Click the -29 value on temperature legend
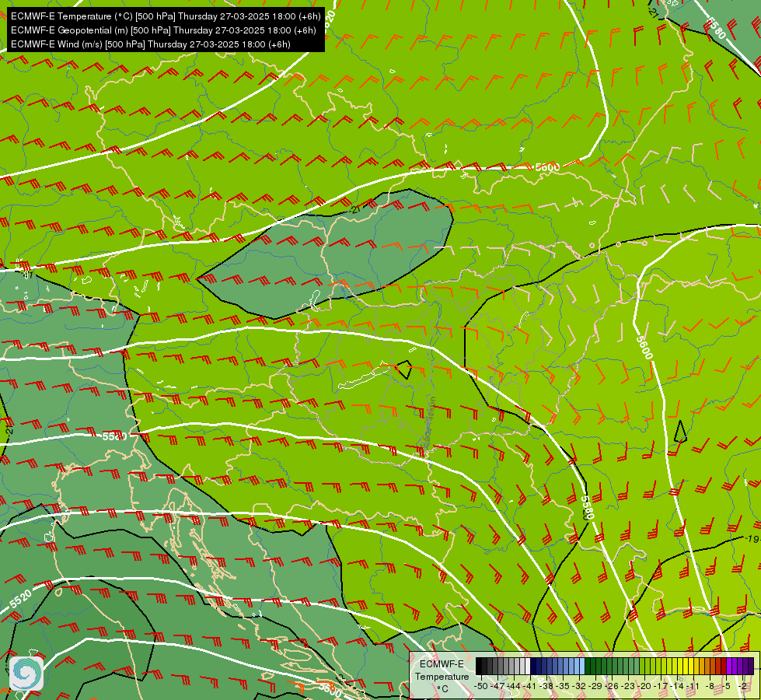 [595, 686]
